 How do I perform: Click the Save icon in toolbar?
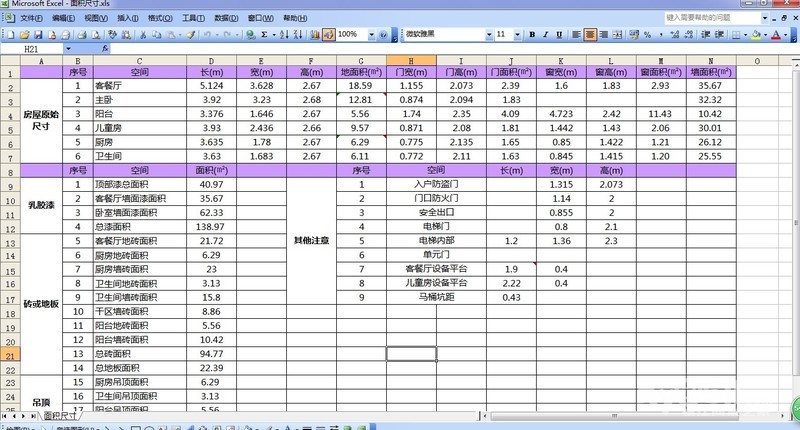click(35, 34)
